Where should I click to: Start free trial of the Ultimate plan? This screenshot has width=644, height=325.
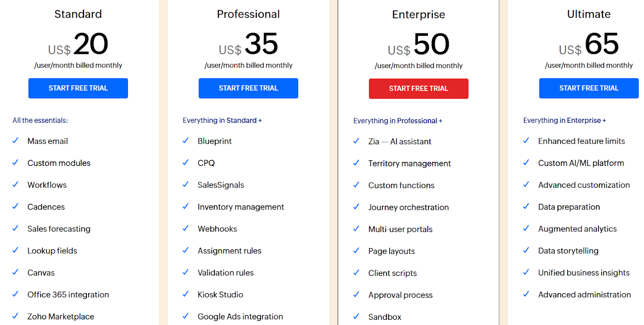click(589, 88)
